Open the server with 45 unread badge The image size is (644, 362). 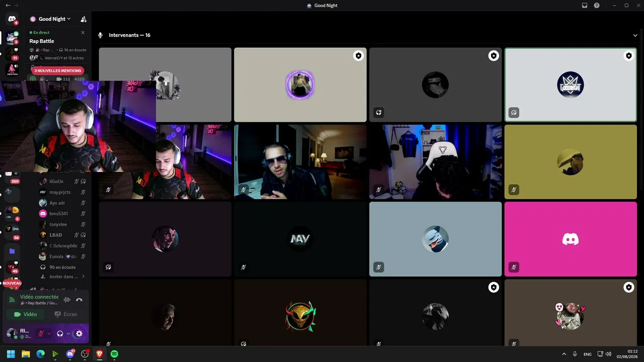coord(12,267)
